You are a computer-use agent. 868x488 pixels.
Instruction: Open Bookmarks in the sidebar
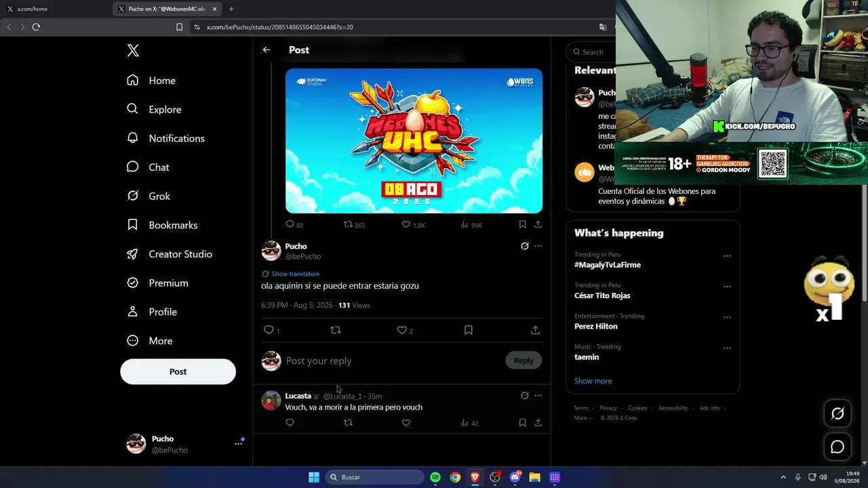pos(163,225)
